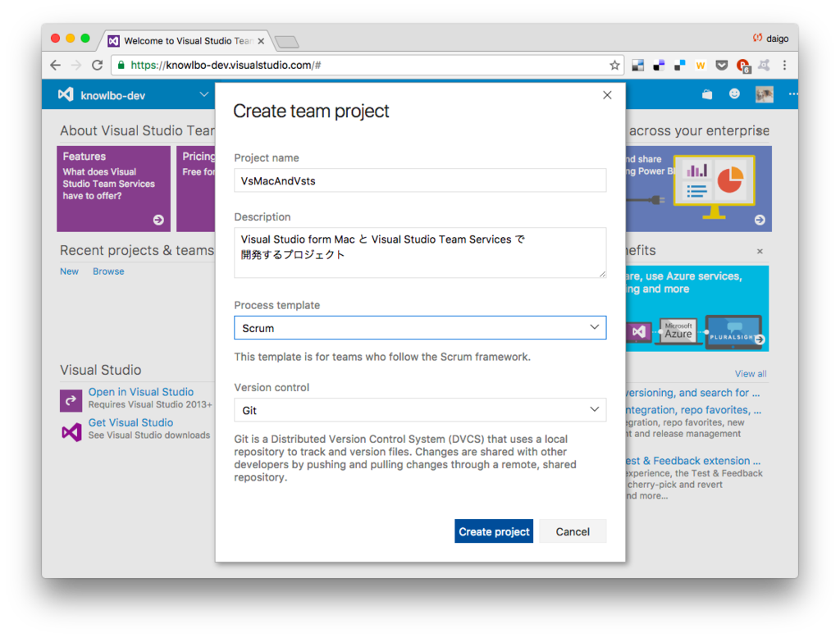840x638 pixels.
Task: Expand the knowlbo-dev account dropdown
Action: pyautogui.click(x=203, y=95)
